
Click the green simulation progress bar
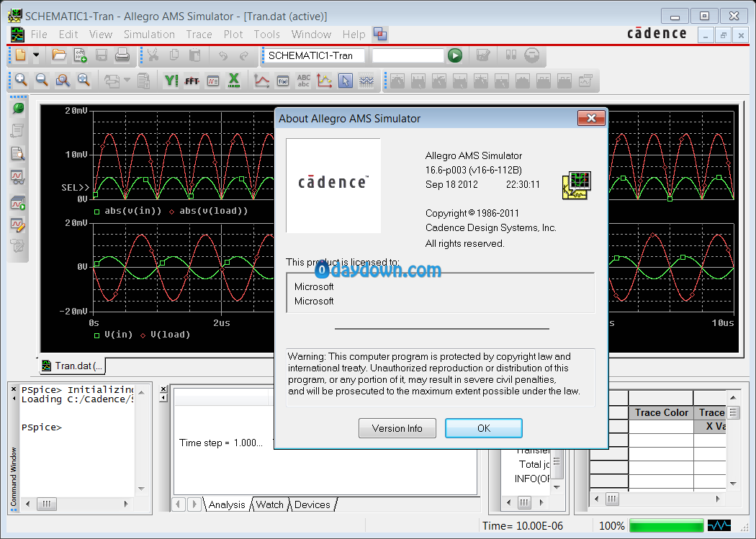click(x=666, y=525)
